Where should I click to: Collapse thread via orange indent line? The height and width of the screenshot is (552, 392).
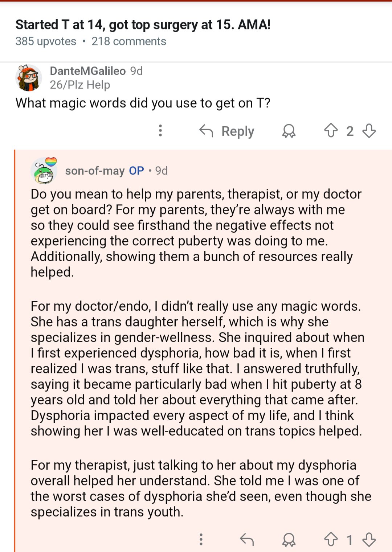click(x=15, y=348)
